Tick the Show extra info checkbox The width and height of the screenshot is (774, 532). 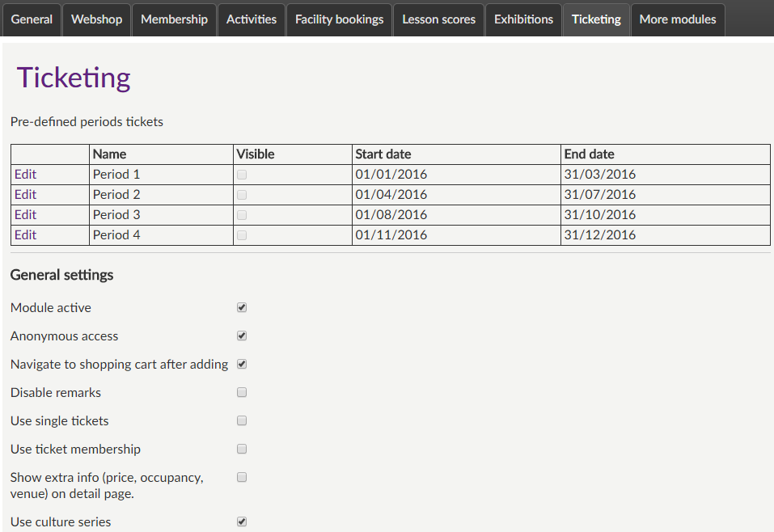[242, 478]
